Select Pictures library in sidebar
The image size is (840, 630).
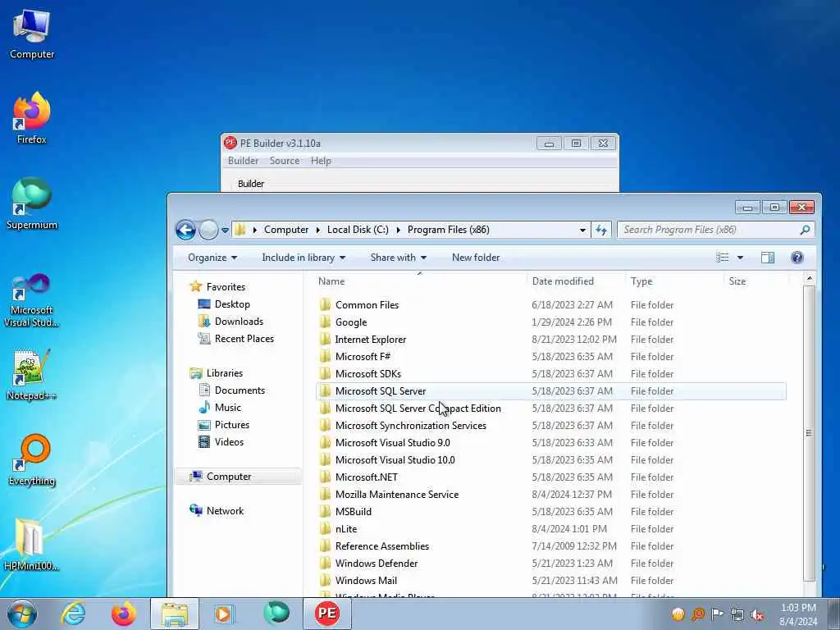(x=232, y=424)
